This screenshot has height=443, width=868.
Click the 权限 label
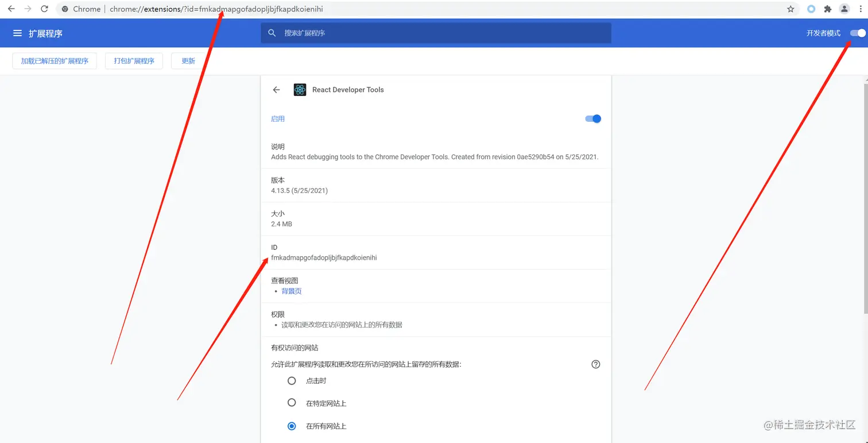278,314
